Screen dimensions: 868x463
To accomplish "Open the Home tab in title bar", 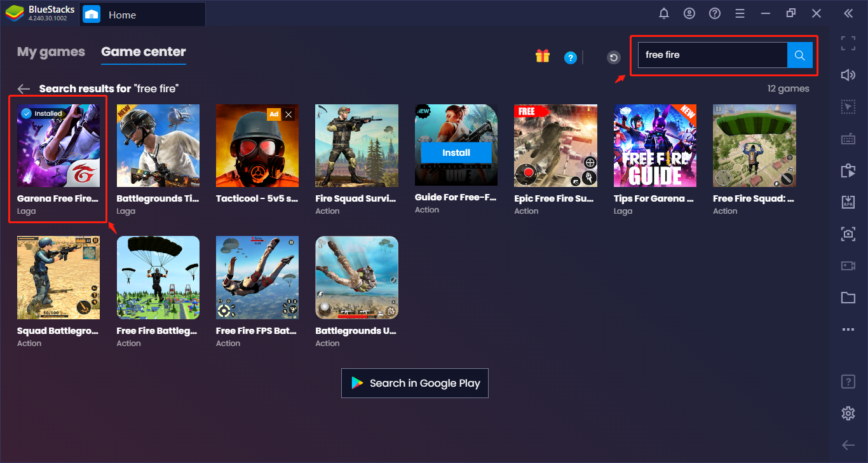I will tap(142, 15).
